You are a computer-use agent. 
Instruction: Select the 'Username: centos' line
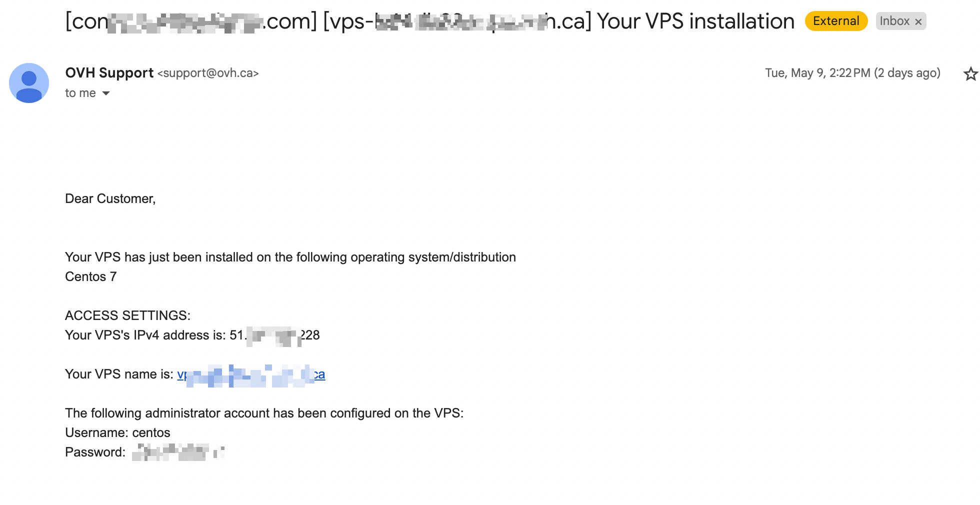tap(118, 432)
